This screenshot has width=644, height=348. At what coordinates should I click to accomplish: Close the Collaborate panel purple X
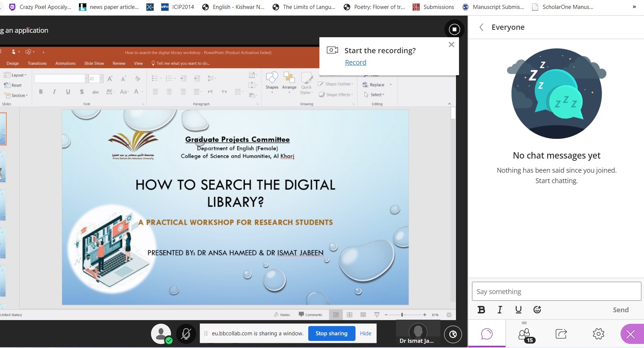pos(631,334)
